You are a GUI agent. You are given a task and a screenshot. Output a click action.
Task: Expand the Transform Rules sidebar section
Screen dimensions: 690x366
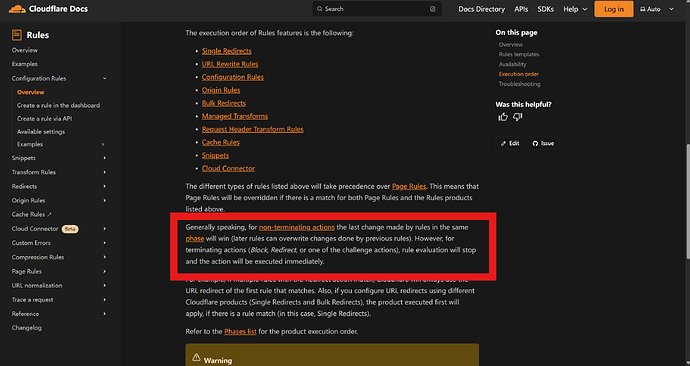coord(104,172)
